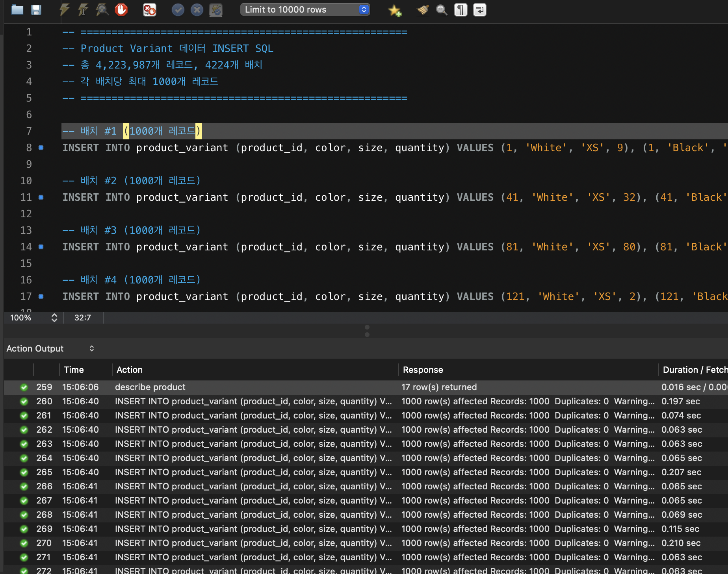Toggle word wrapping in the editor

479,10
